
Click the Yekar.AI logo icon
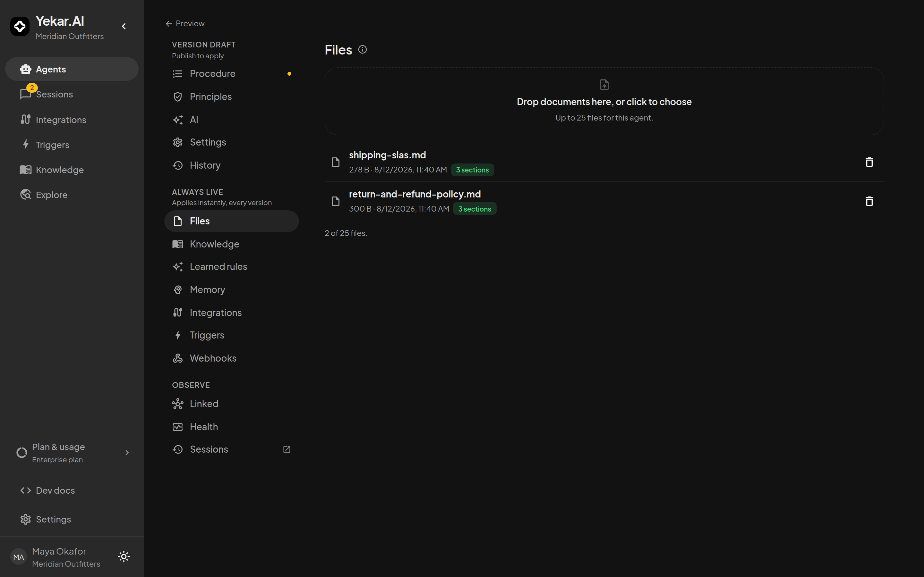click(20, 26)
